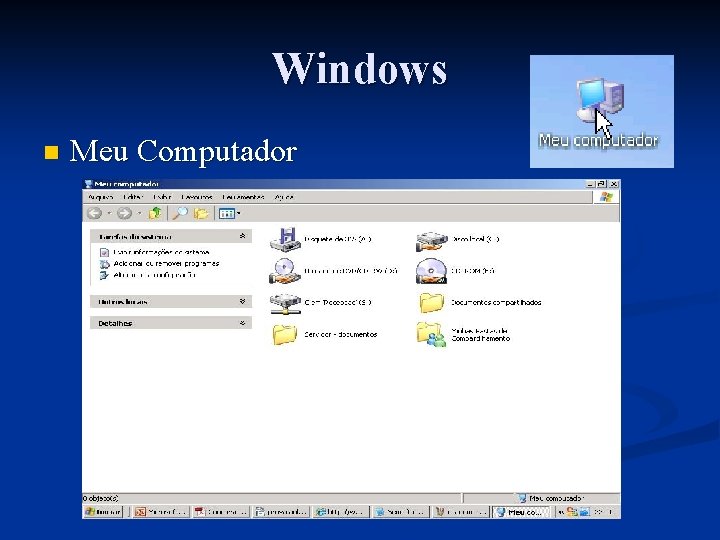The image size is (720, 540).
Task: Click the '0 objeto(s)' status bar text
Action: [x=101, y=498]
